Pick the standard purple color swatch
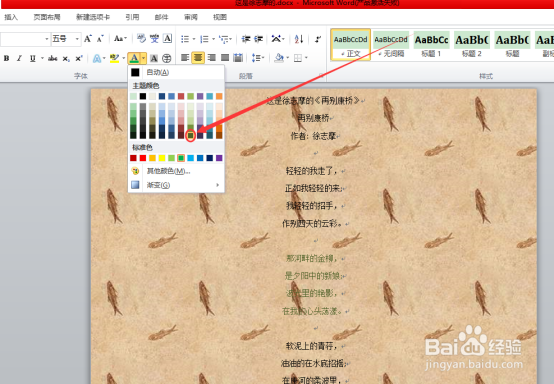The width and height of the screenshot is (554, 384). tap(219, 158)
